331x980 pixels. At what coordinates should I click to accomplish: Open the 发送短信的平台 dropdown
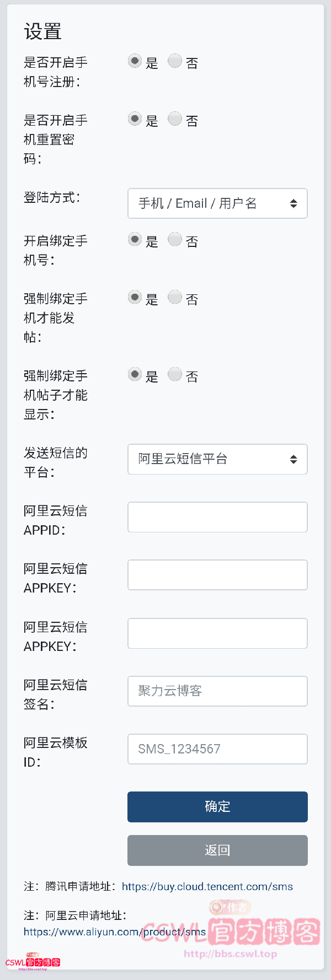pyautogui.click(x=217, y=459)
